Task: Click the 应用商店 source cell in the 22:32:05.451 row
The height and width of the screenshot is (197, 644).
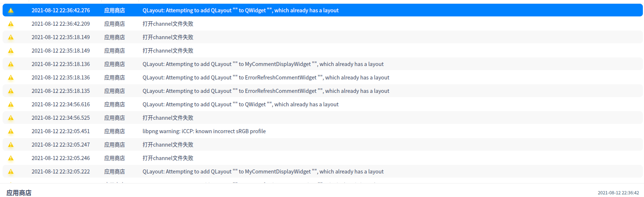Action: pyautogui.click(x=114, y=131)
